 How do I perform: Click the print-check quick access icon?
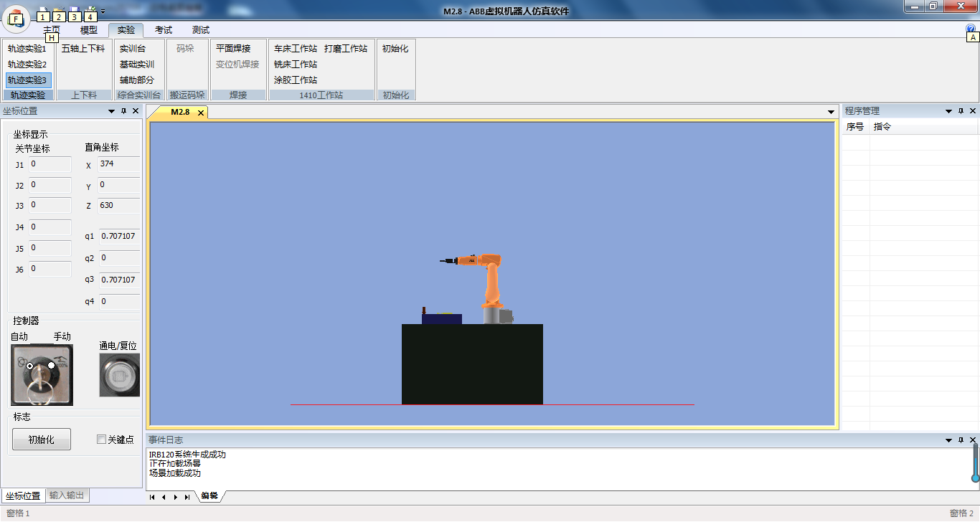pyautogui.click(x=90, y=11)
